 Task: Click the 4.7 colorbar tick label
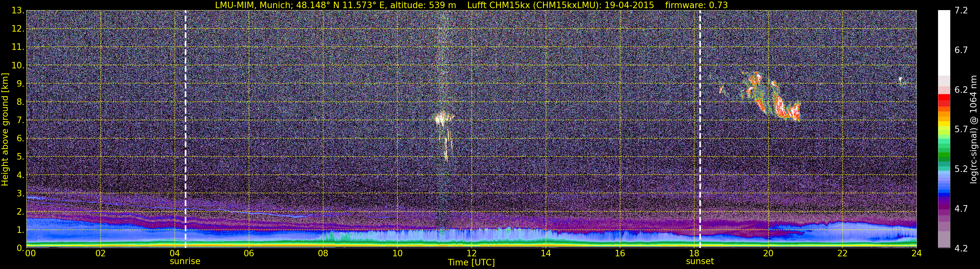coord(961,209)
